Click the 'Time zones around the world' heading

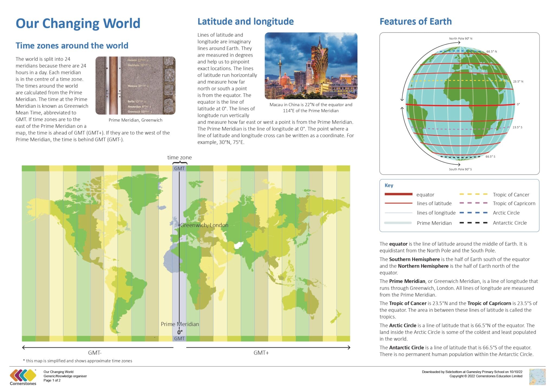click(72, 45)
